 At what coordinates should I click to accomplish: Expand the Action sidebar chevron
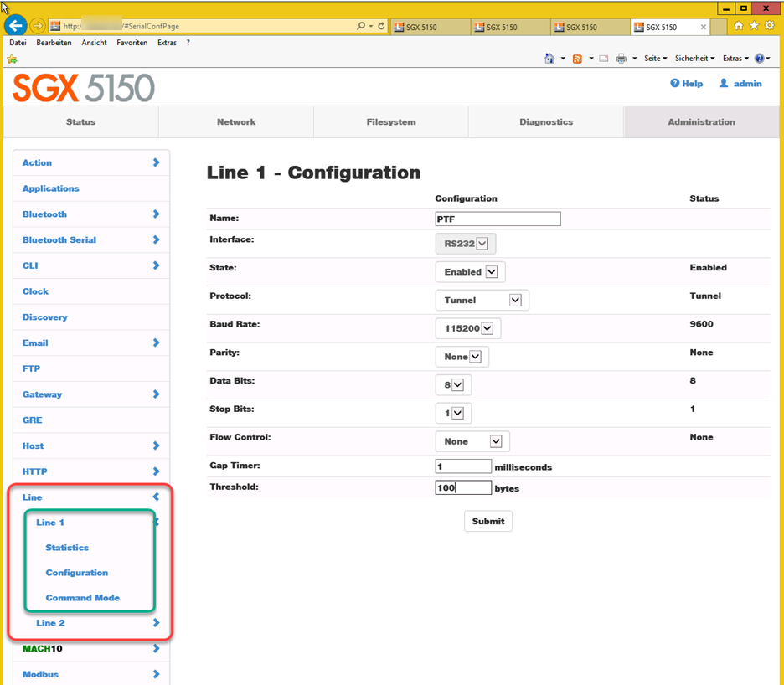156,162
